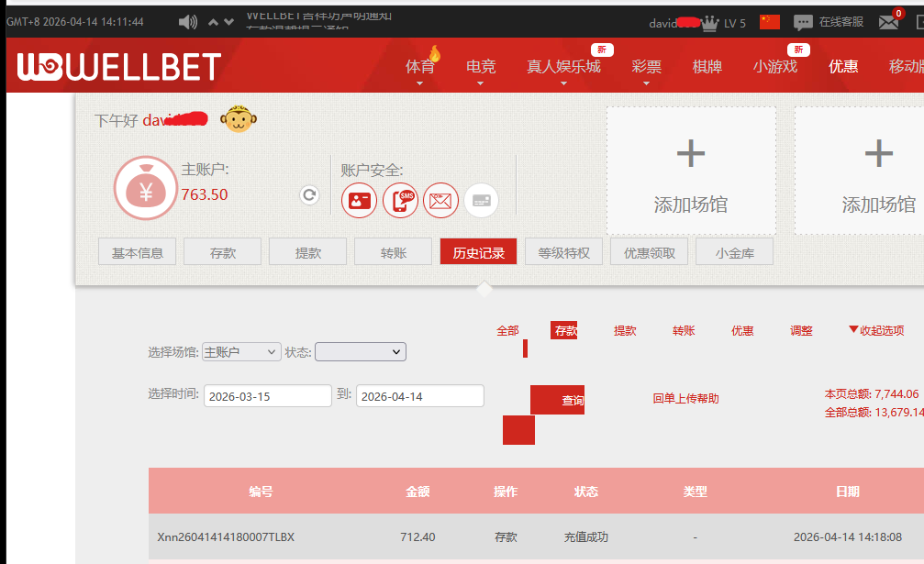Click the email verification envelope icon

click(x=440, y=200)
